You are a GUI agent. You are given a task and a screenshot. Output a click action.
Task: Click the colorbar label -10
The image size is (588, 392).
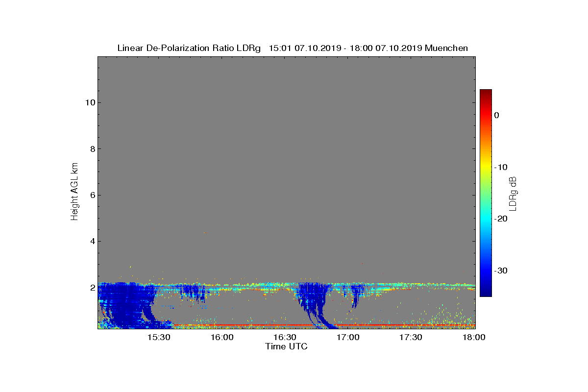tap(500, 167)
